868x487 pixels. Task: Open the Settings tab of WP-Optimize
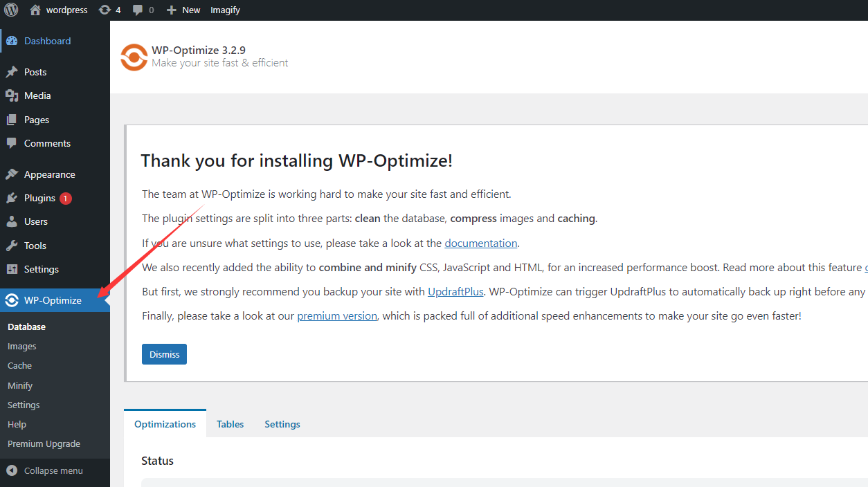tap(282, 424)
